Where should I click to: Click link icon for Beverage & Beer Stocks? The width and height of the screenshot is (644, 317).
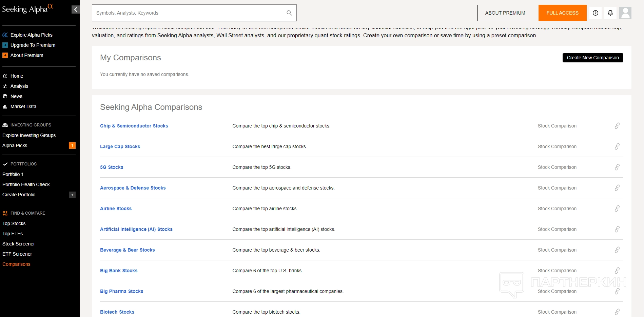617,250
